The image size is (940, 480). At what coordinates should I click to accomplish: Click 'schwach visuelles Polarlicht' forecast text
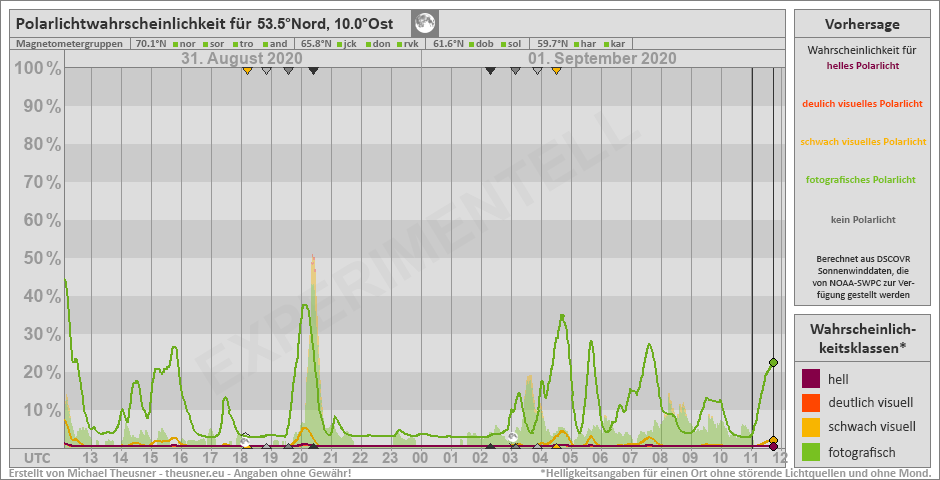click(x=862, y=142)
